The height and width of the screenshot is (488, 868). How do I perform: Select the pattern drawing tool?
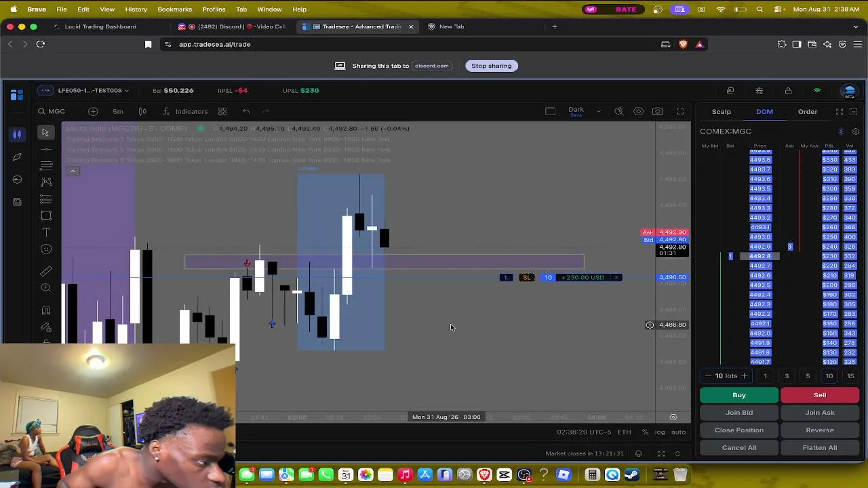click(x=46, y=182)
